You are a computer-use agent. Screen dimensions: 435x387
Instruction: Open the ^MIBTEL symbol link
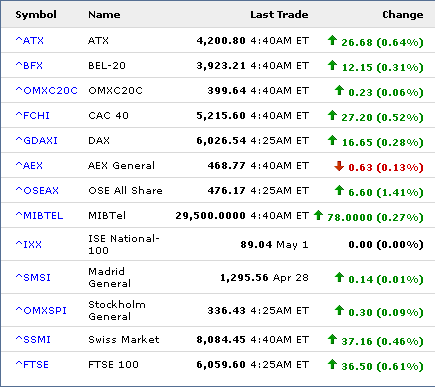coord(39,215)
